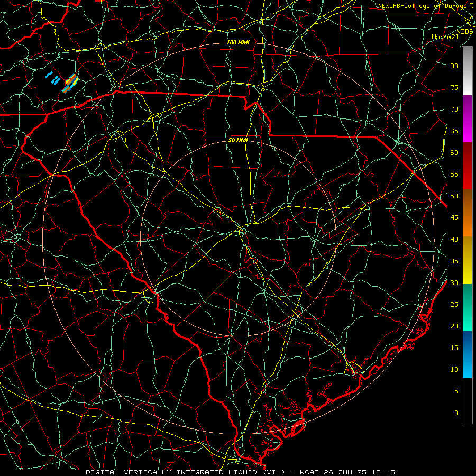
Task: Click the 65 value on the VIL scale
Action: click(454, 131)
